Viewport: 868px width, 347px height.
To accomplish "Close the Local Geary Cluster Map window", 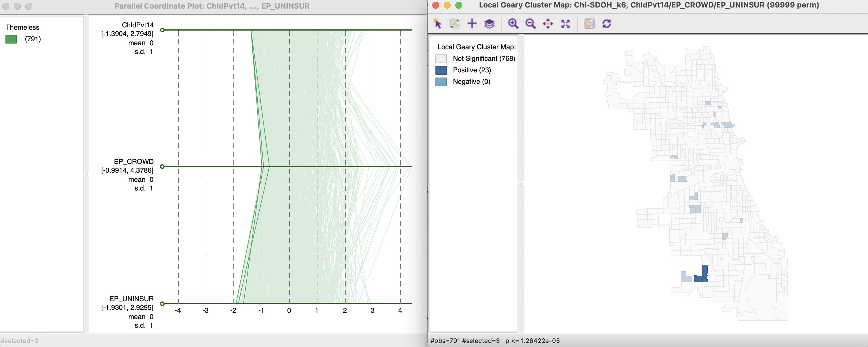I will click(436, 5).
